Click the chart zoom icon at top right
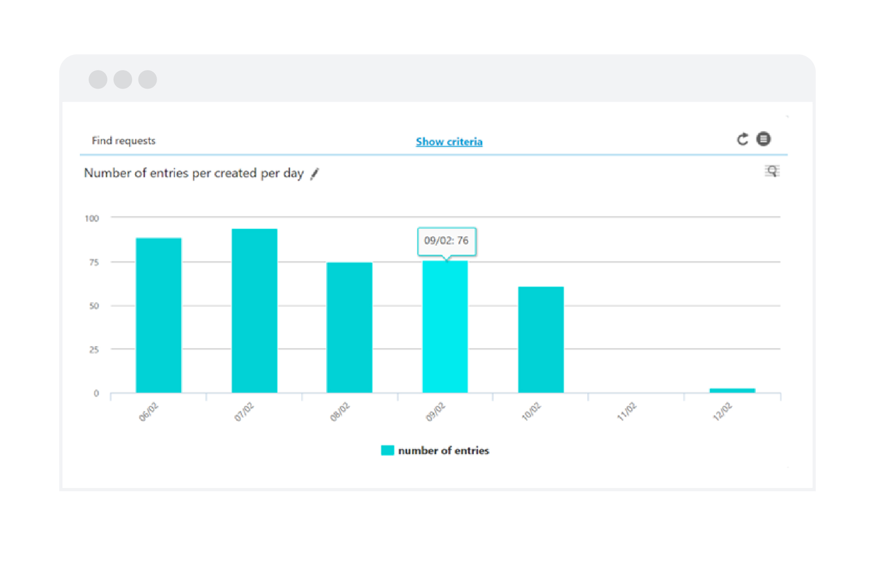 click(772, 171)
